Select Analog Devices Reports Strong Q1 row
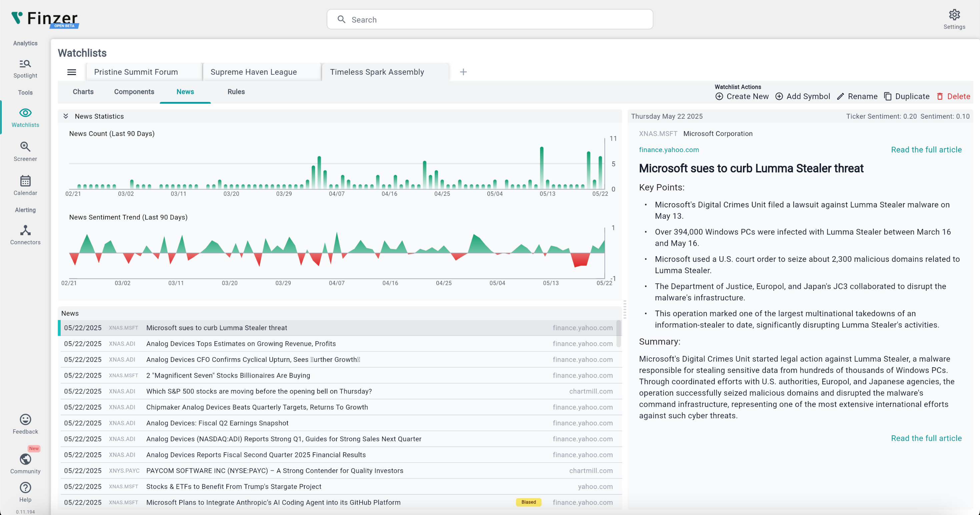The height and width of the screenshot is (515, 980). coord(340,439)
